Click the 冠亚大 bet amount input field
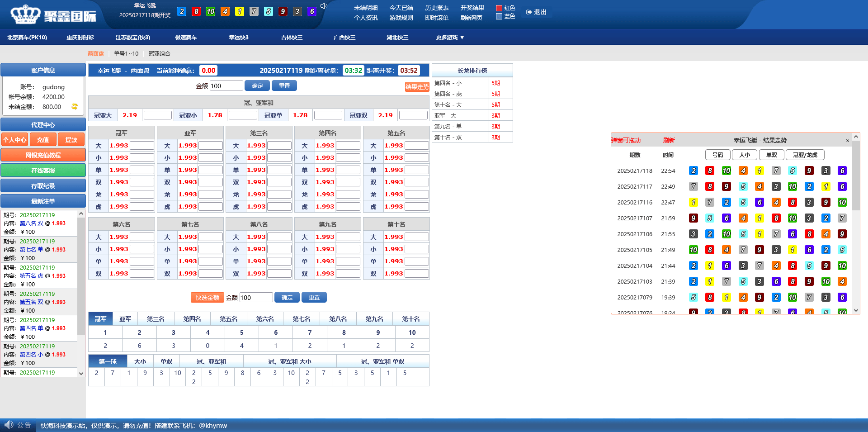The height and width of the screenshot is (432, 868). (157, 115)
